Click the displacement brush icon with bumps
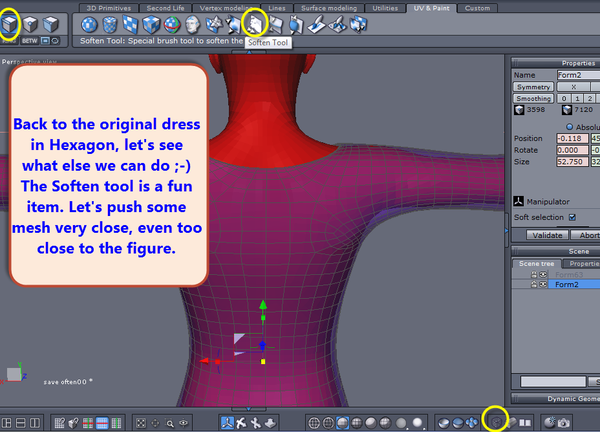 338,25
